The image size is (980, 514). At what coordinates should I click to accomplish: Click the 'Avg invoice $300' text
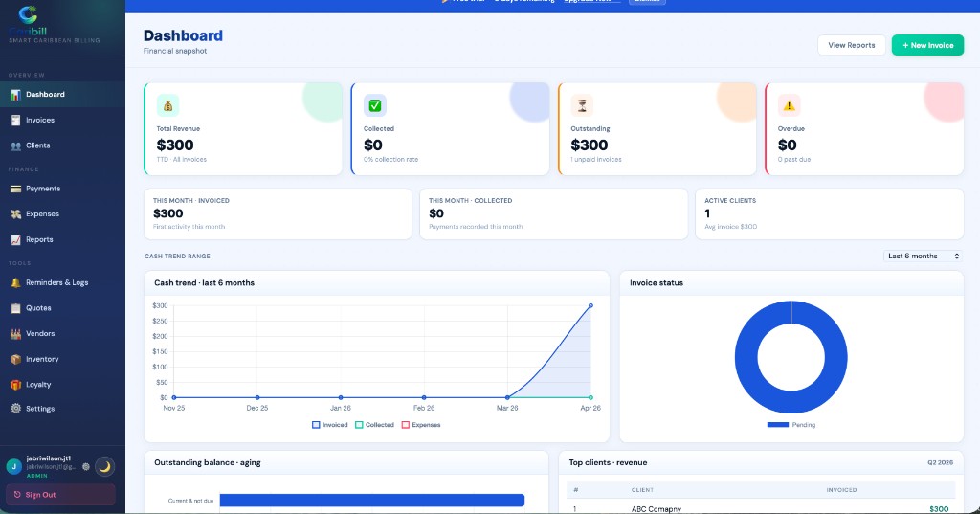[730, 227]
